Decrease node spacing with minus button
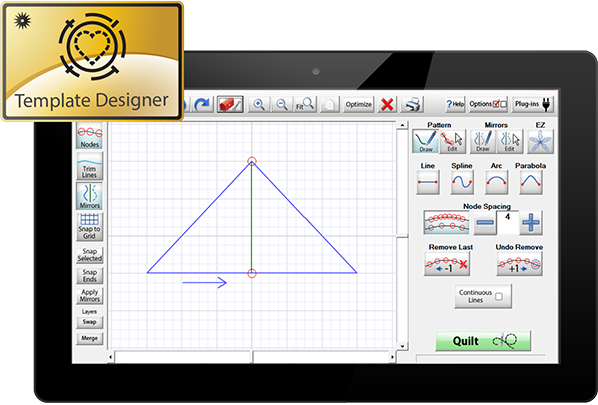598x405 pixels. 485,222
